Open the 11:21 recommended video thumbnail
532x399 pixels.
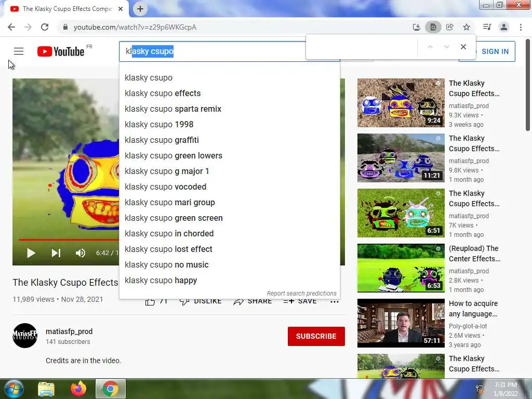click(401, 158)
